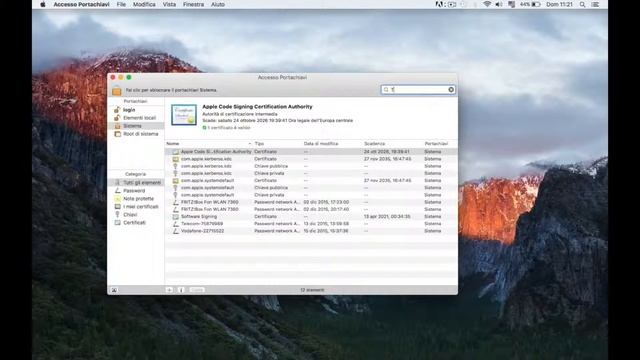The image size is (640, 360).
Task: Select com.apple.systemdefault Chiave privata row
Action: pos(311,195)
